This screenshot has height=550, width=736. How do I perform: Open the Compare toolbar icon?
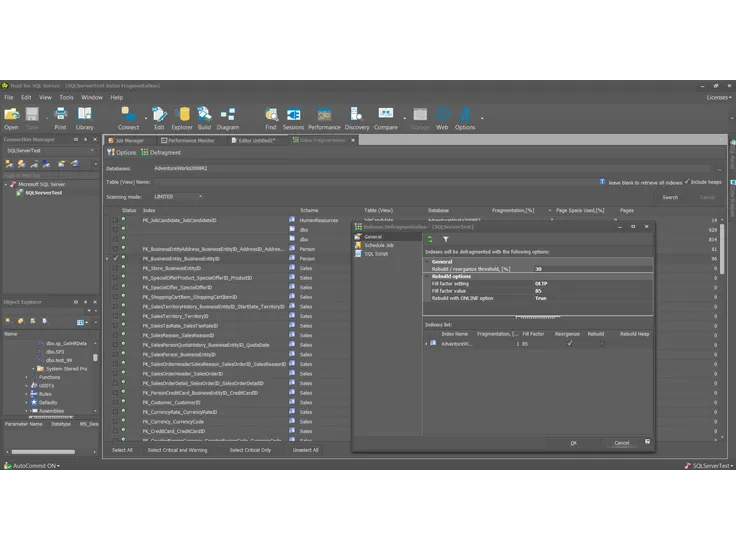[x=386, y=114]
